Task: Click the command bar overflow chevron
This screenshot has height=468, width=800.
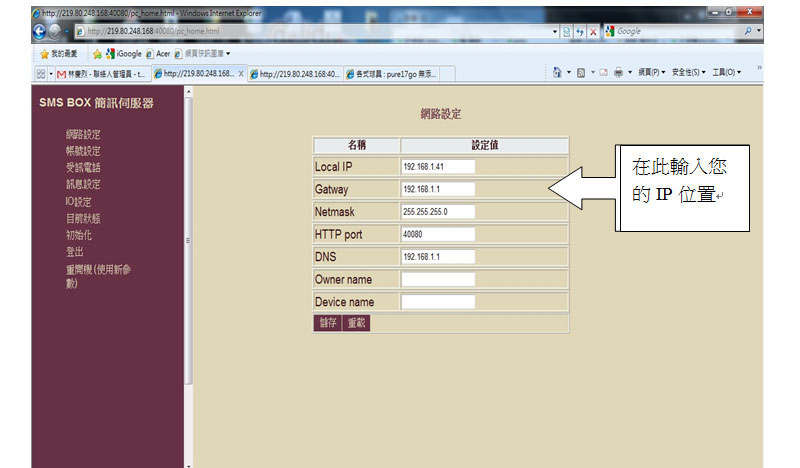Action: click(x=759, y=67)
